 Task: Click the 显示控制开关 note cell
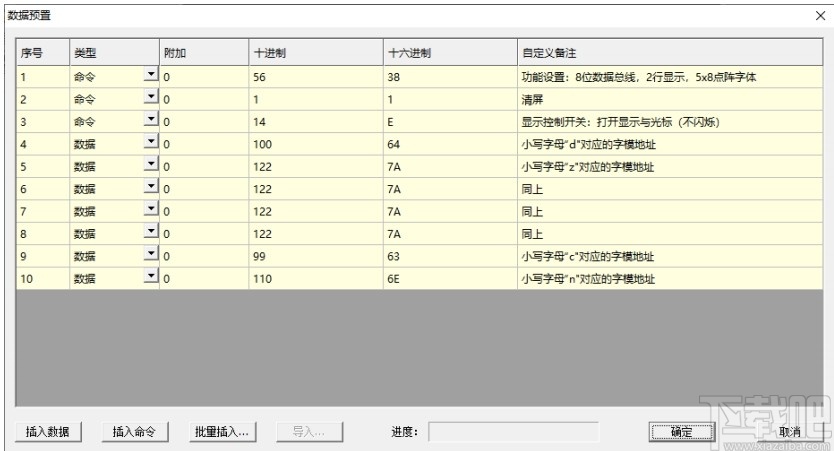point(670,122)
